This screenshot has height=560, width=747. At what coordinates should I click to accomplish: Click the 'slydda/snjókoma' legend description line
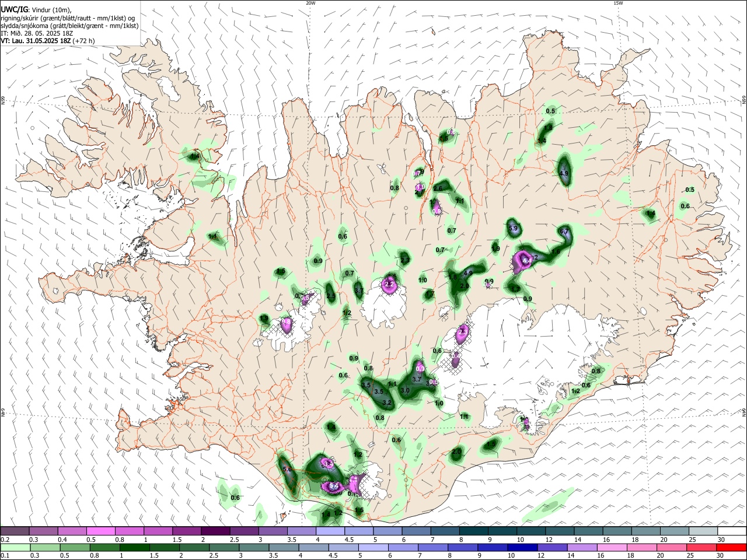(69, 26)
